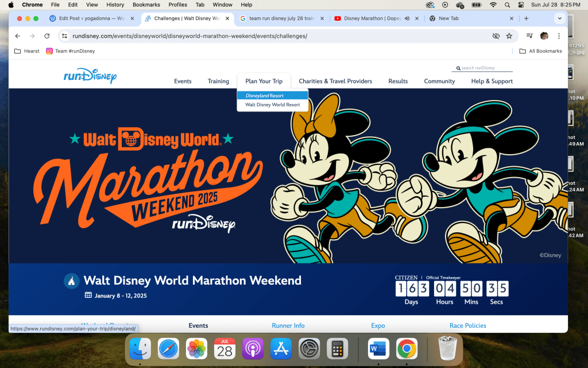Open the All Bookmarks folder
Image resolution: width=588 pixels, height=368 pixels.
[x=540, y=51]
